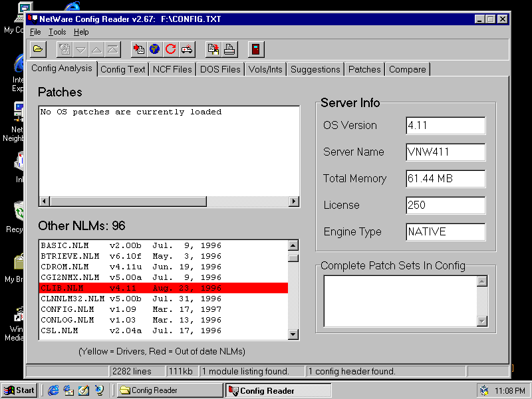Click the disabled find/search toolbar icon
The image size is (532, 399).
pos(65,49)
